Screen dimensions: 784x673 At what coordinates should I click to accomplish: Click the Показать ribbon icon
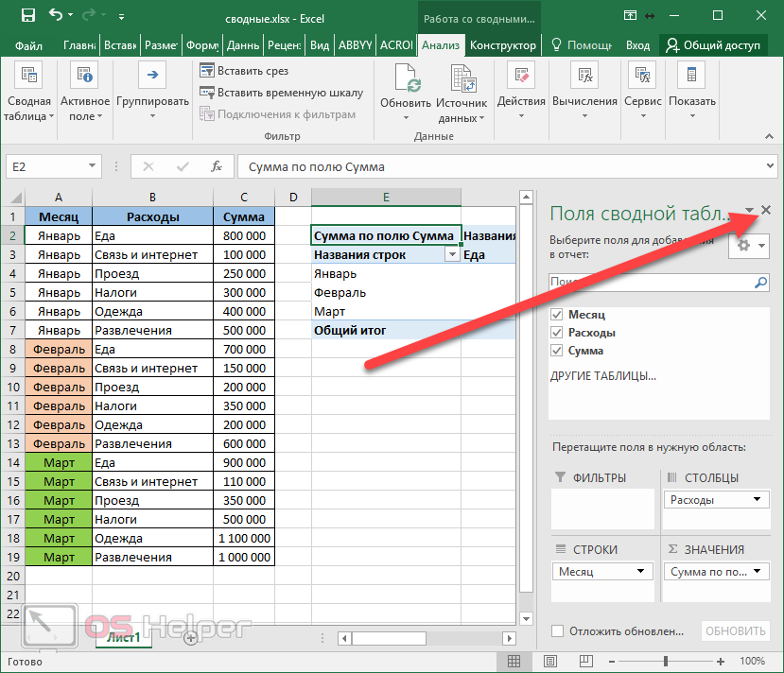click(691, 76)
